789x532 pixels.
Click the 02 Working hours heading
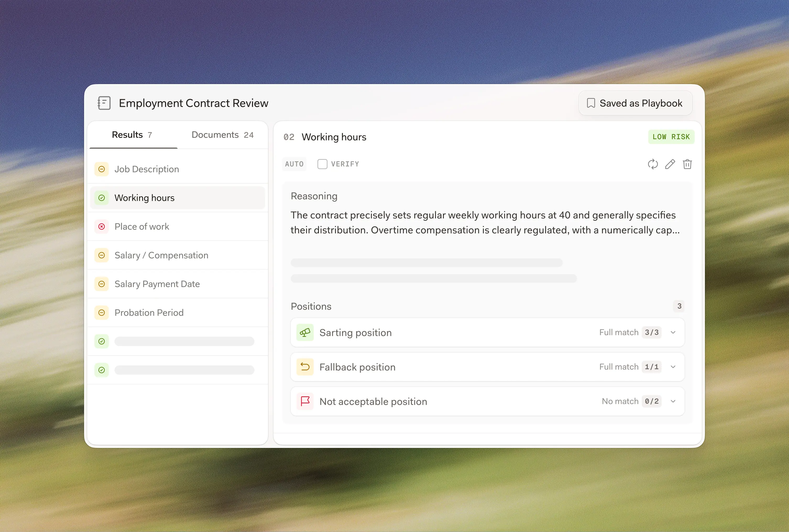click(325, 137)
